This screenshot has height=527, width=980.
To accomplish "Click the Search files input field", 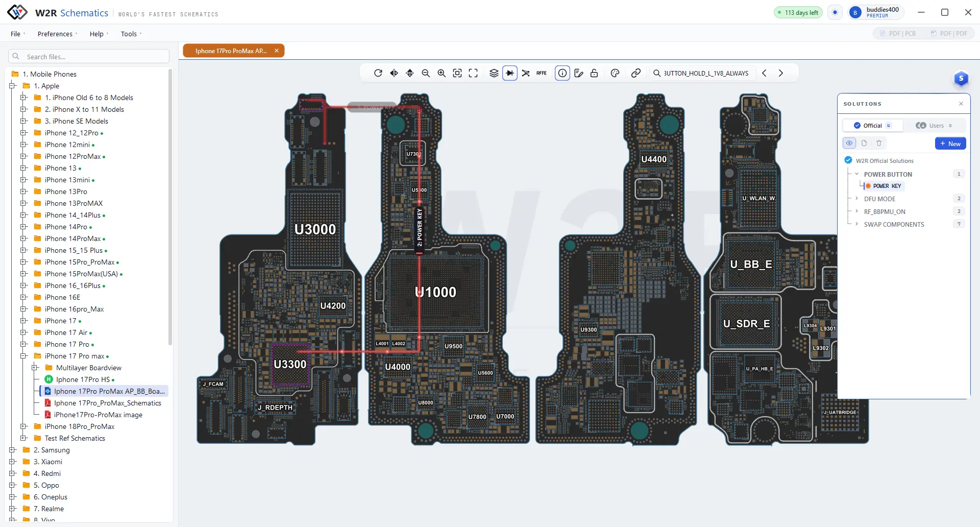I will (x=89, y=56).
